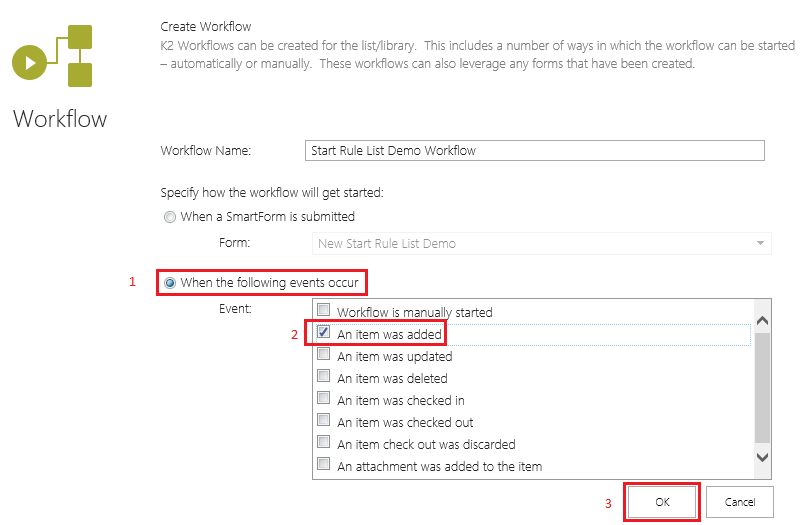Select 'When a SmartForm is submitted' radio
Viewport: 801px width, 525px height.
pos(170,216)
